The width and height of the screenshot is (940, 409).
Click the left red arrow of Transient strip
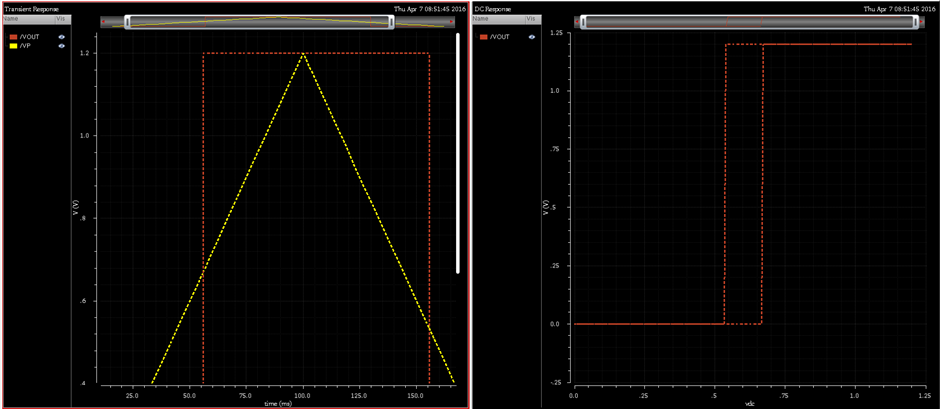104,20
